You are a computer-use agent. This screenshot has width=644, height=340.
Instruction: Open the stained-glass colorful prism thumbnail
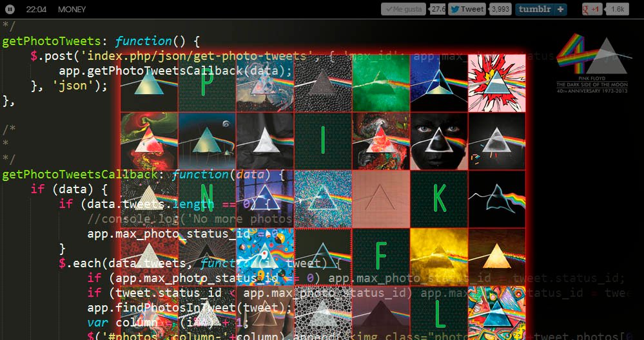pyautogui.click(x=497, y=314)
